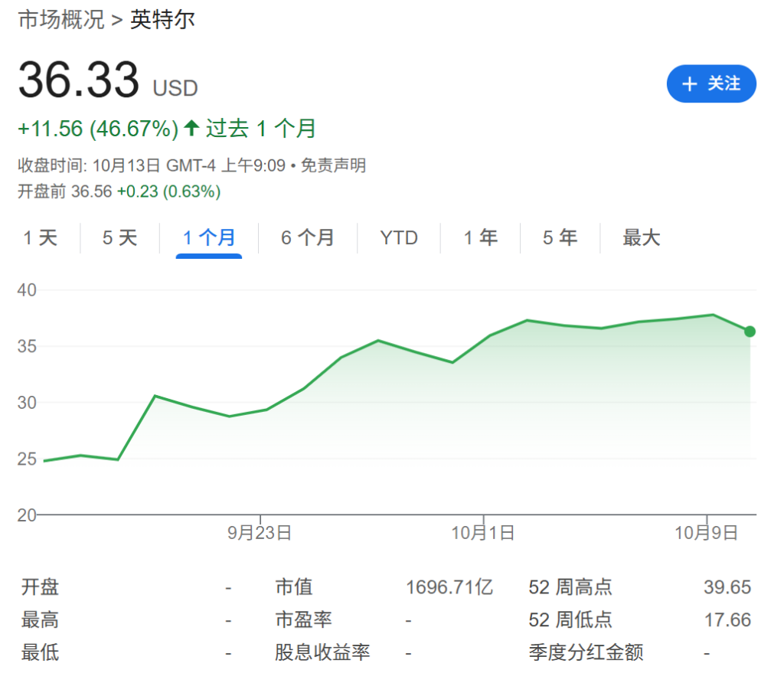
Task: Select the active 1 个月 tab
Action: click(x=209, y=238)
